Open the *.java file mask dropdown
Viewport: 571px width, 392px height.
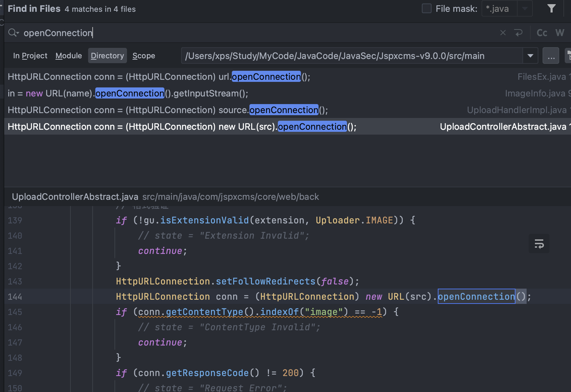(x=525, y=9)
